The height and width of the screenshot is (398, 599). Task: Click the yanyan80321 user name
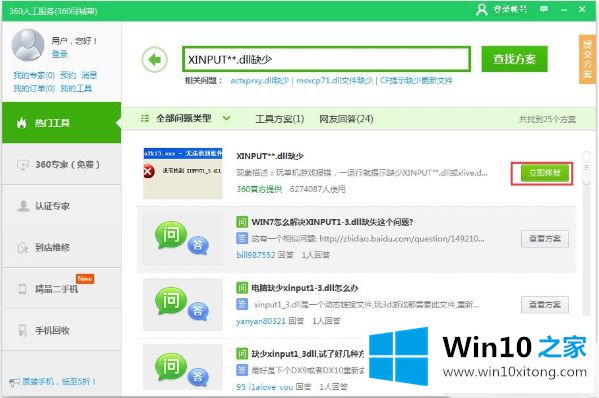261,321
